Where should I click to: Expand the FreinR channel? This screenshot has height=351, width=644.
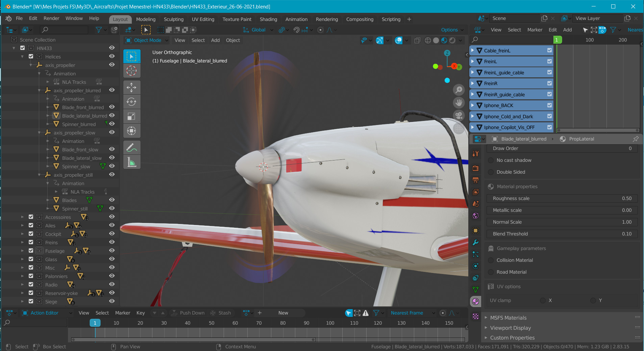coord(473,83)
